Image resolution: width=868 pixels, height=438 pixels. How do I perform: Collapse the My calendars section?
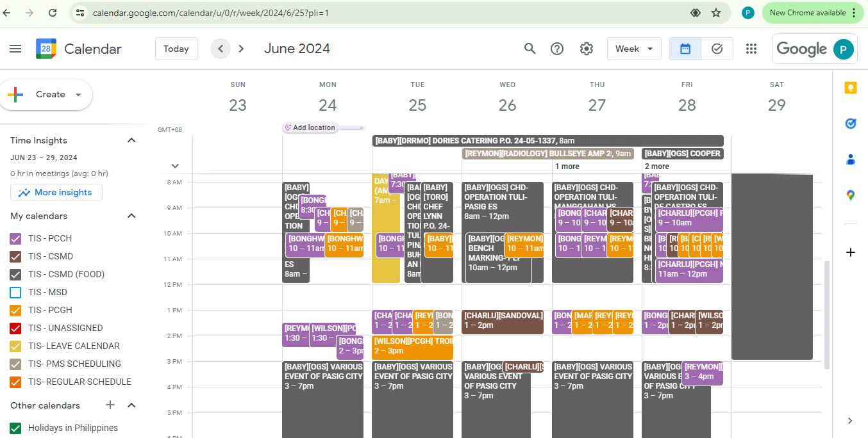pos(131,216)
